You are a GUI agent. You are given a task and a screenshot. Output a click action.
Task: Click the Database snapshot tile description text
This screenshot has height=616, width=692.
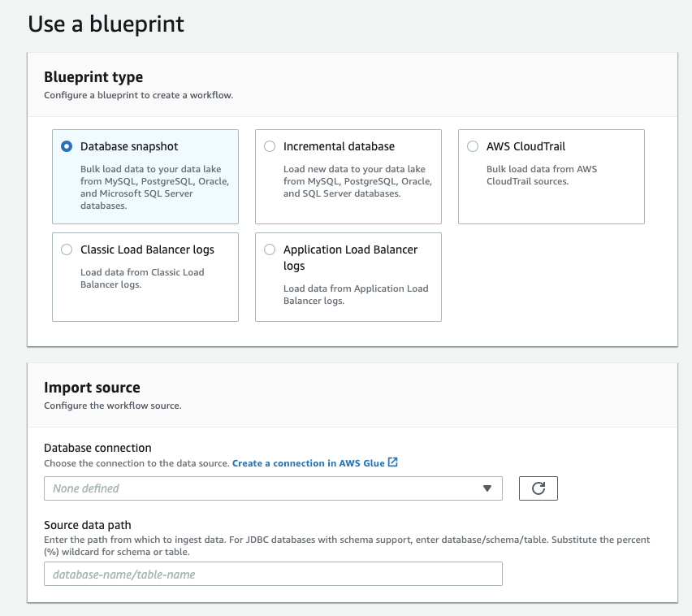[154, 187]
